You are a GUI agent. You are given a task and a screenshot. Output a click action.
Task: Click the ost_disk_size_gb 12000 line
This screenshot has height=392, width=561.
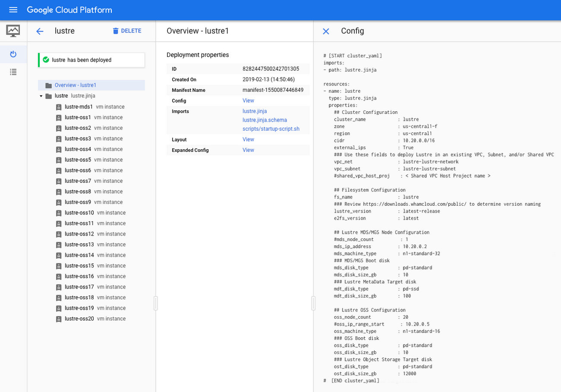point(375,373)
